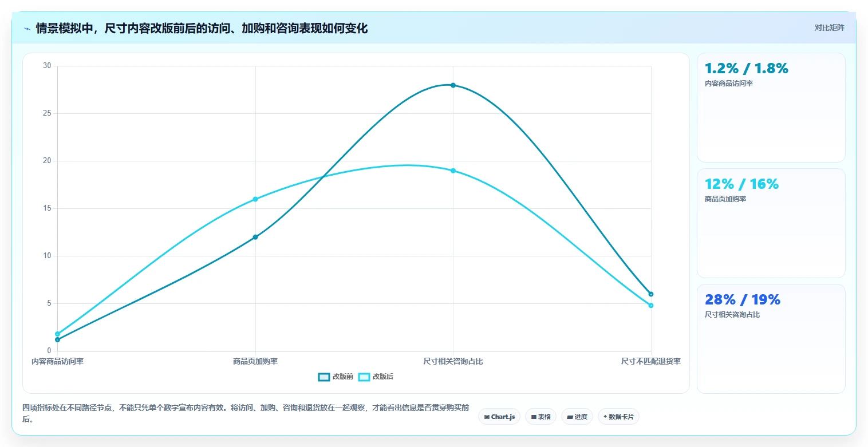The width and height of the screenshot is (868, 447).
Task: Click the x-axis label 尺寸不匹配退货率
Action: pyautogui.click(x=651, y=361)
